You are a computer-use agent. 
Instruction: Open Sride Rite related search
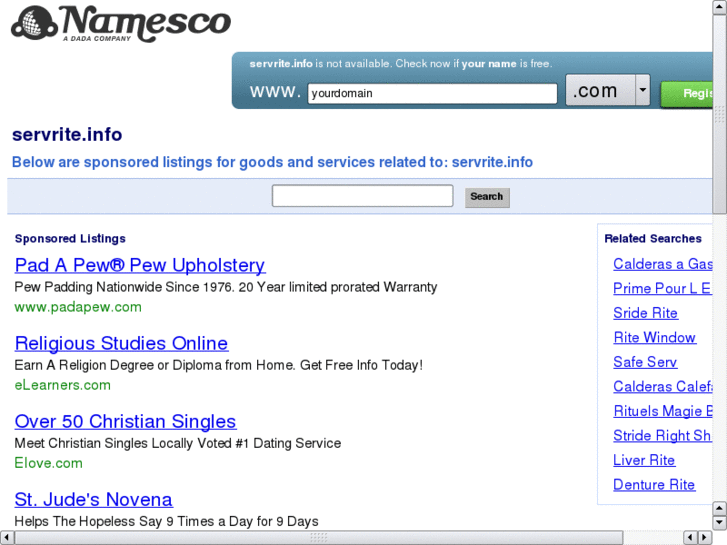(645, 313)
